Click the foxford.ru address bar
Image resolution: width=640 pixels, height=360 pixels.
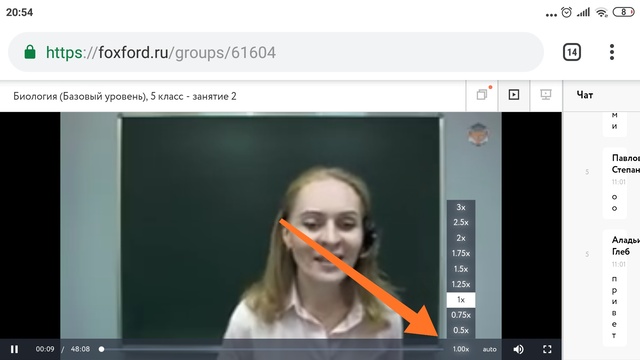click(276, 52)
